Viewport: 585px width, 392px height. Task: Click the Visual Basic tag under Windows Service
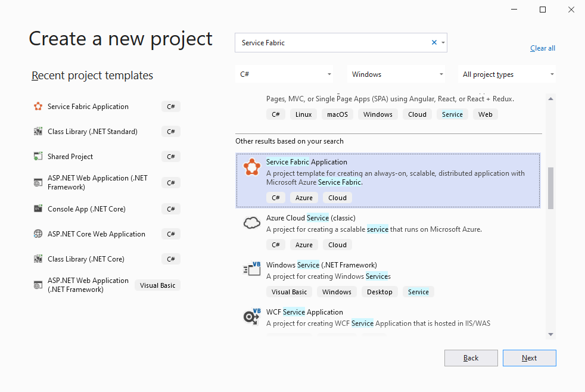click(289, 292)
